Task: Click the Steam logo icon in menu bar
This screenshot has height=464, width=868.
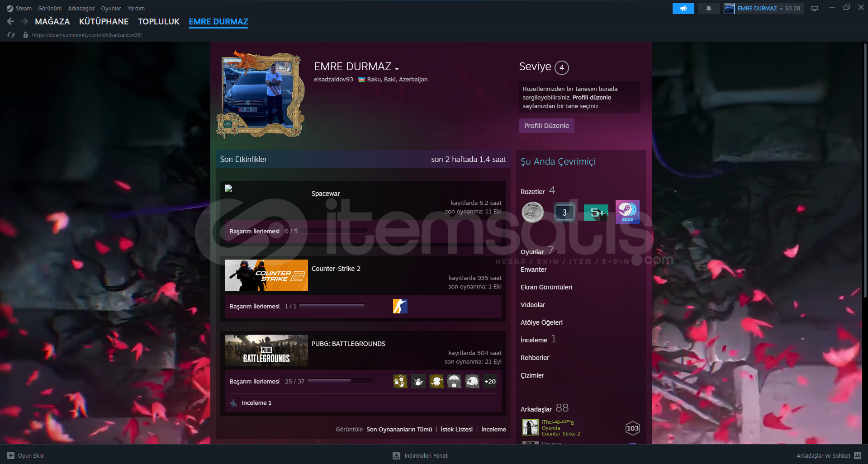Action: pos(10,9)
